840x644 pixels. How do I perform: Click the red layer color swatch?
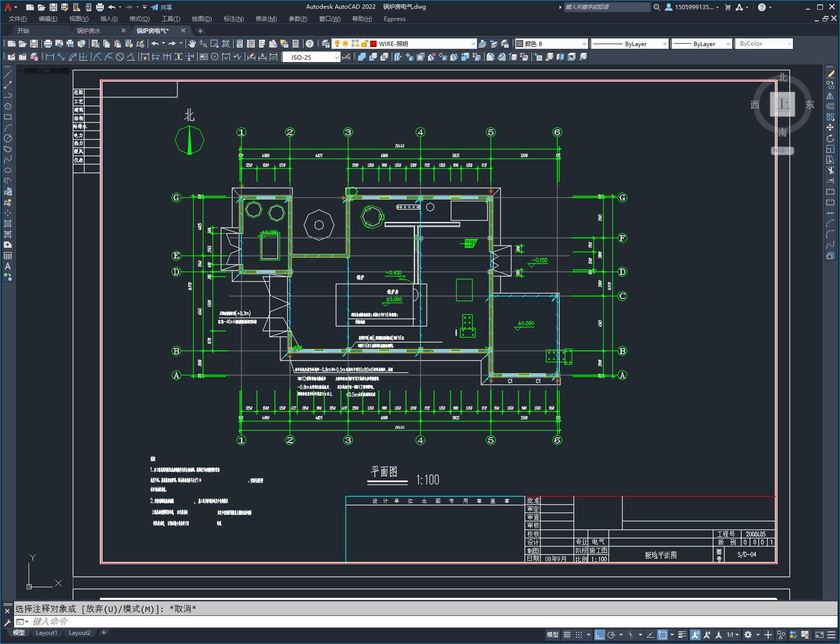374,44
